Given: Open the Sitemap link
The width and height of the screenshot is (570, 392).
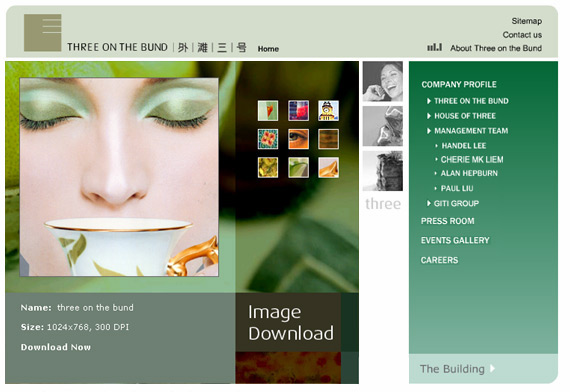Looking at the screenshot, I should 527,21.
